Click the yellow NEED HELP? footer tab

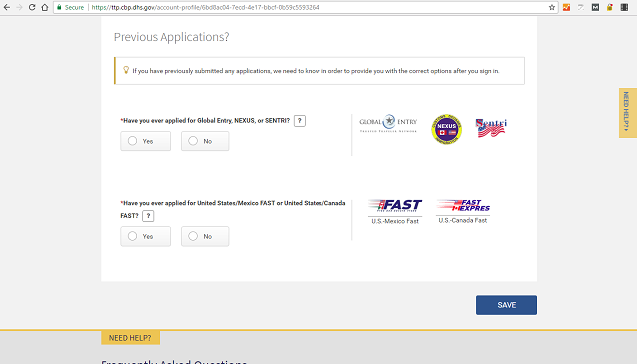[x=130, y=338]
